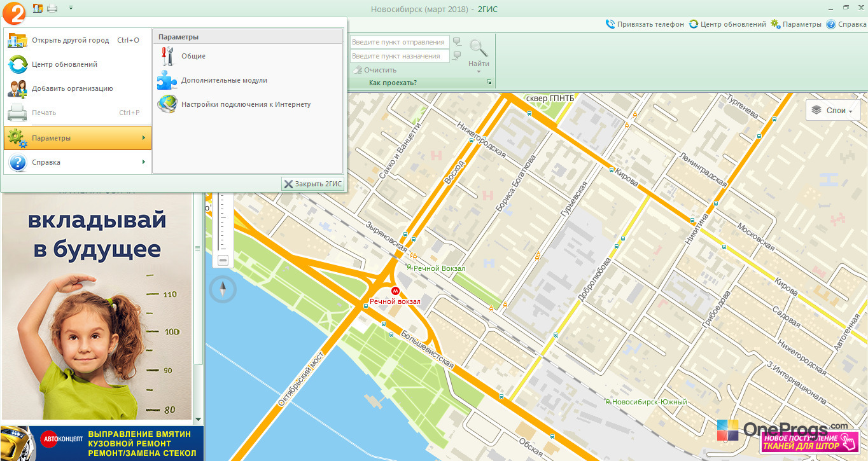Image resolution: width=868 pixels, height=461 pixels.
Task: Click the 'Зыряновская' street label
Action: [x=386, y=237]
